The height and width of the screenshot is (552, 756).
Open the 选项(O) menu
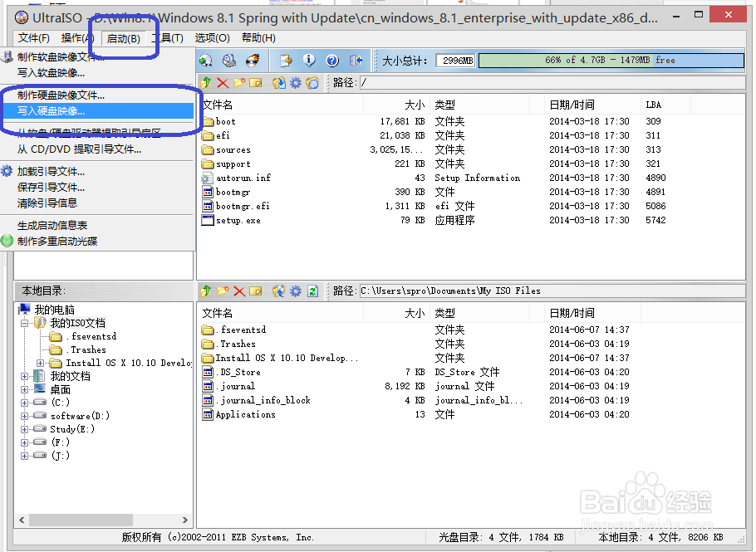pyautogui.click(x=212, y=38)
